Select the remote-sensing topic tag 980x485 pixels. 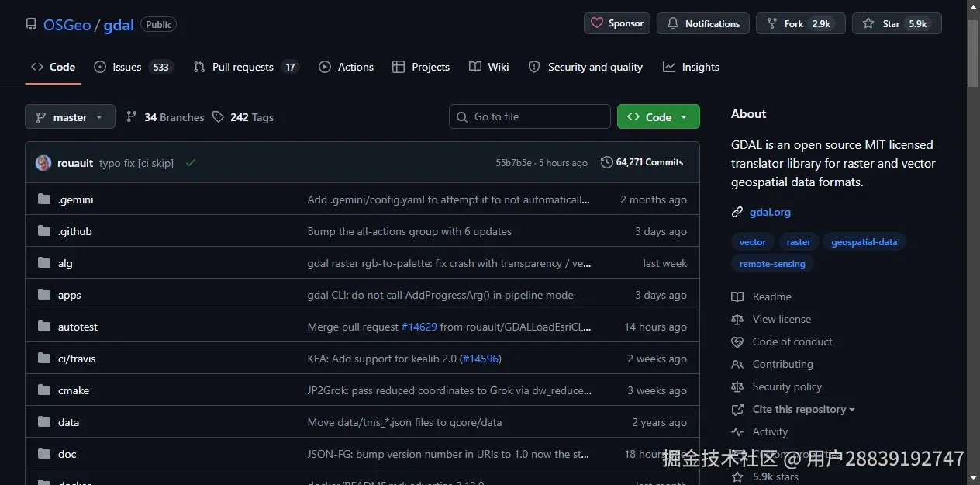[x=772, y=264]
